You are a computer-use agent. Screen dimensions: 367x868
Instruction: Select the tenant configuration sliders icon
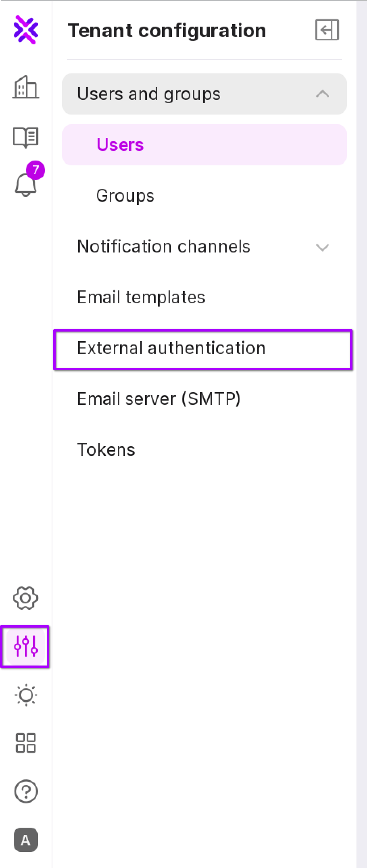(x=26, y=646)
